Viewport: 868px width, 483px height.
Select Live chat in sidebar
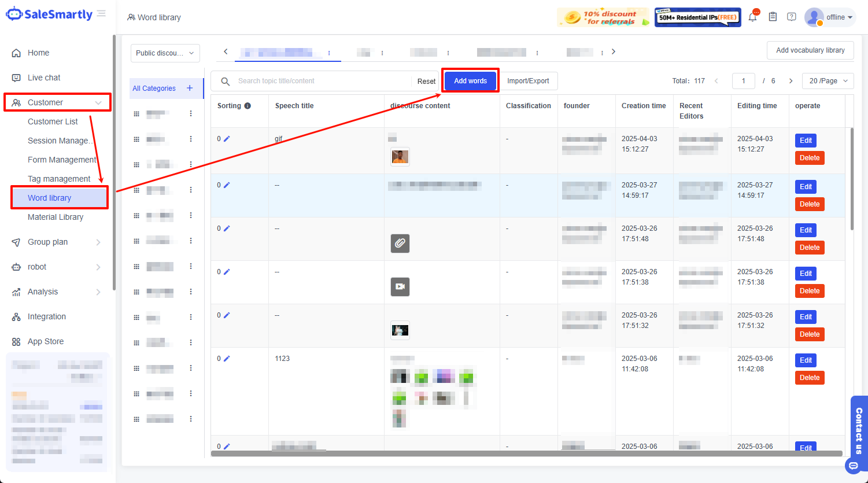(x=44, y=78)
